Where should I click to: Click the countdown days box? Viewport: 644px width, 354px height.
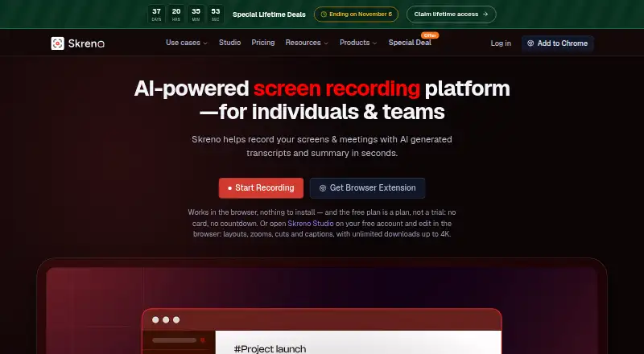pos(156,14)
